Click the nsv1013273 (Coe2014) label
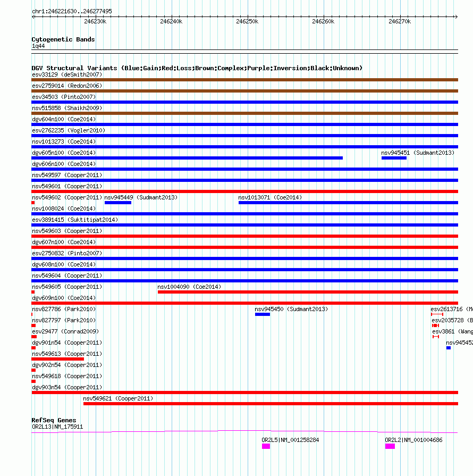 pos(64,141)
